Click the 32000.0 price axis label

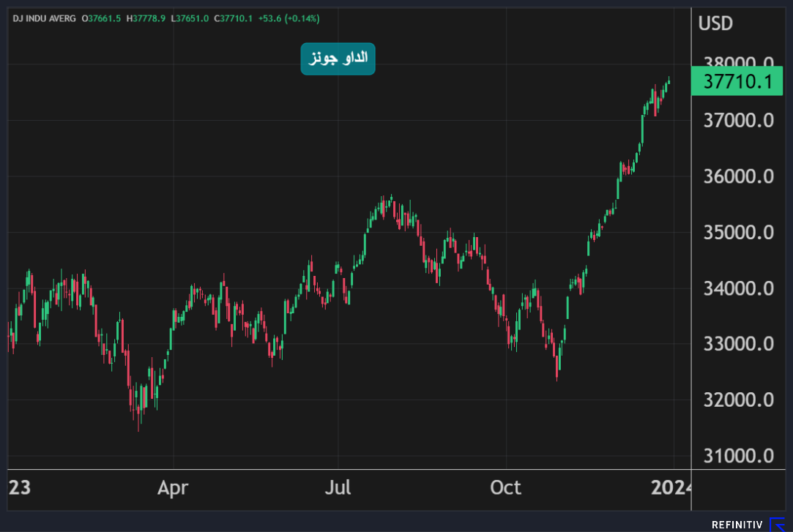(738, 400)
